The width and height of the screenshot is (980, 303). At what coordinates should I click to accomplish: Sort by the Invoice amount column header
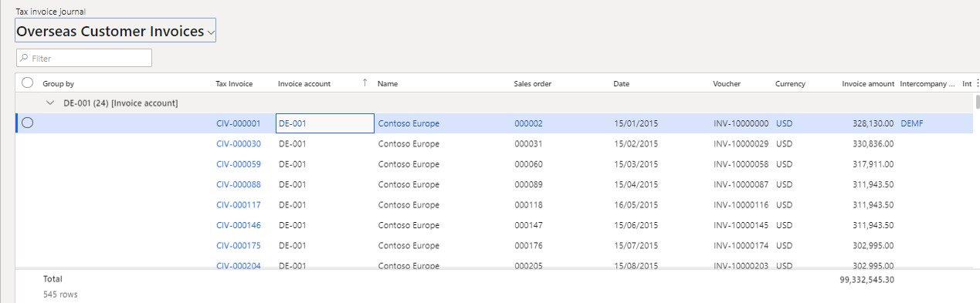[x=868, y=83]
